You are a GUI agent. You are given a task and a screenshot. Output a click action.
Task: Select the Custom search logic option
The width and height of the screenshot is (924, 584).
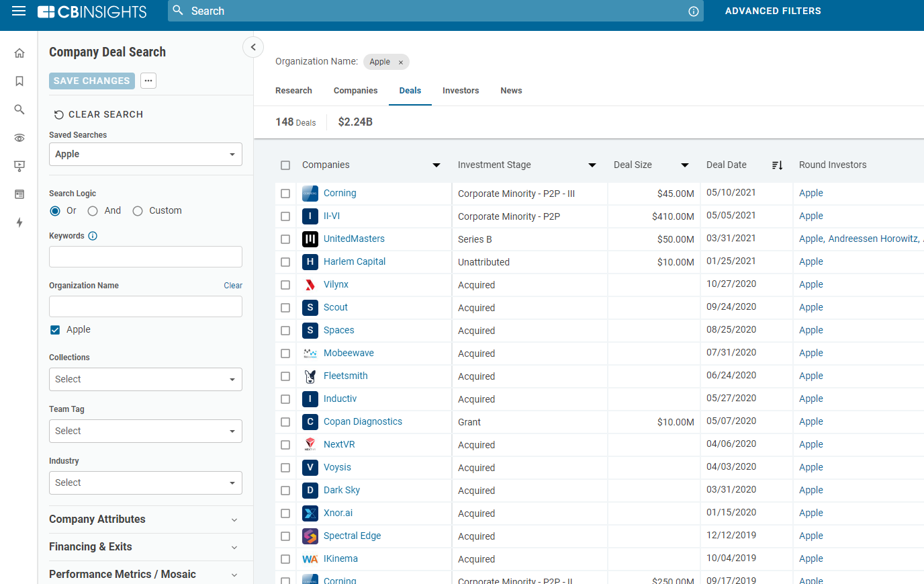coord(138,211)
